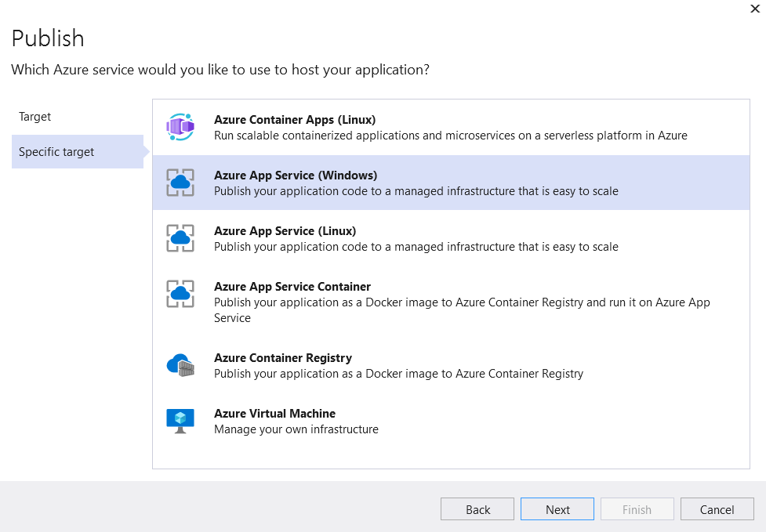
Task: Click 'Manage your own infrastructure' text
Action: [x=296, y=429]
